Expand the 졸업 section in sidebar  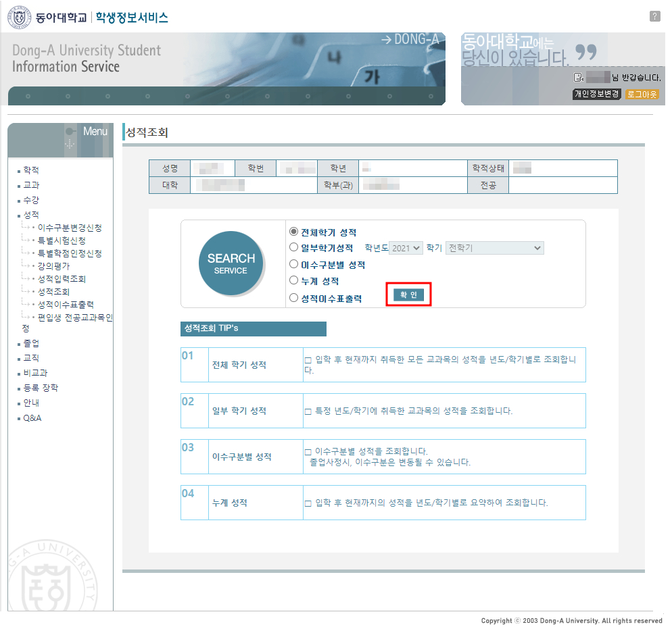pos(31,343)
